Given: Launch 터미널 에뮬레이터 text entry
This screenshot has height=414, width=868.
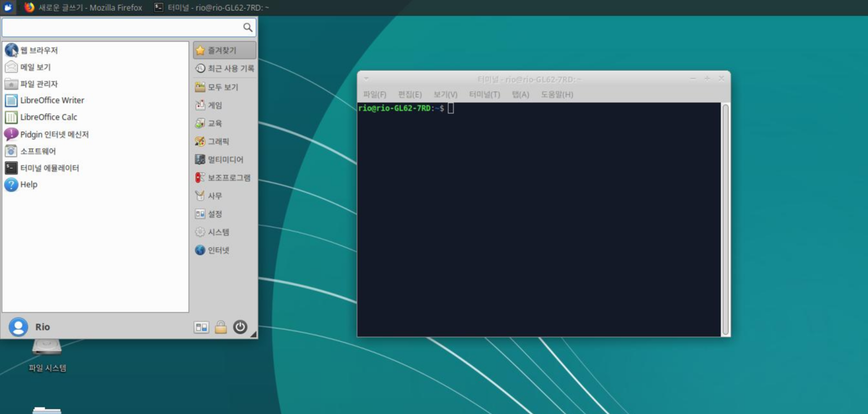Looking at the screenshot, I should pyautogui.click(x=50, y=168).
